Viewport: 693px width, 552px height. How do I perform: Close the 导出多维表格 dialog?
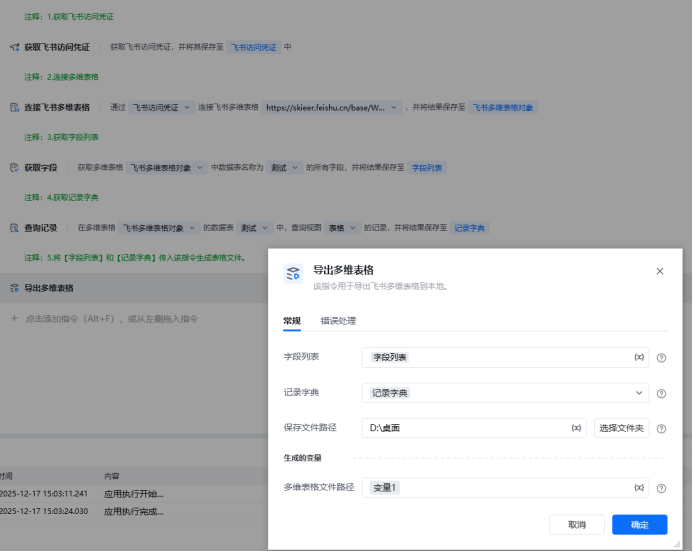point(660,271)
